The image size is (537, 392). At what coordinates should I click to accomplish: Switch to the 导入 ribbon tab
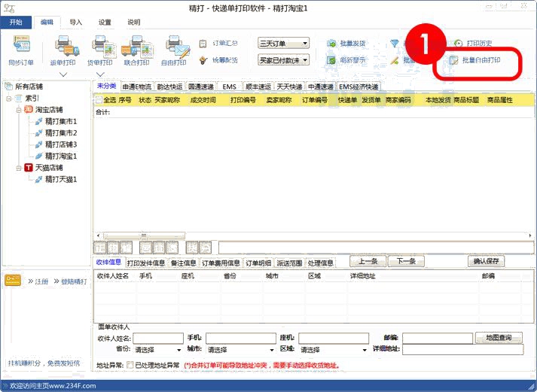click(75, 23)
